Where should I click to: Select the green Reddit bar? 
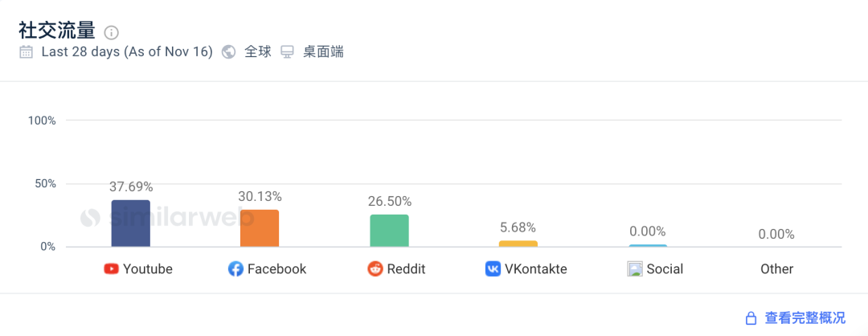(389, 230)
